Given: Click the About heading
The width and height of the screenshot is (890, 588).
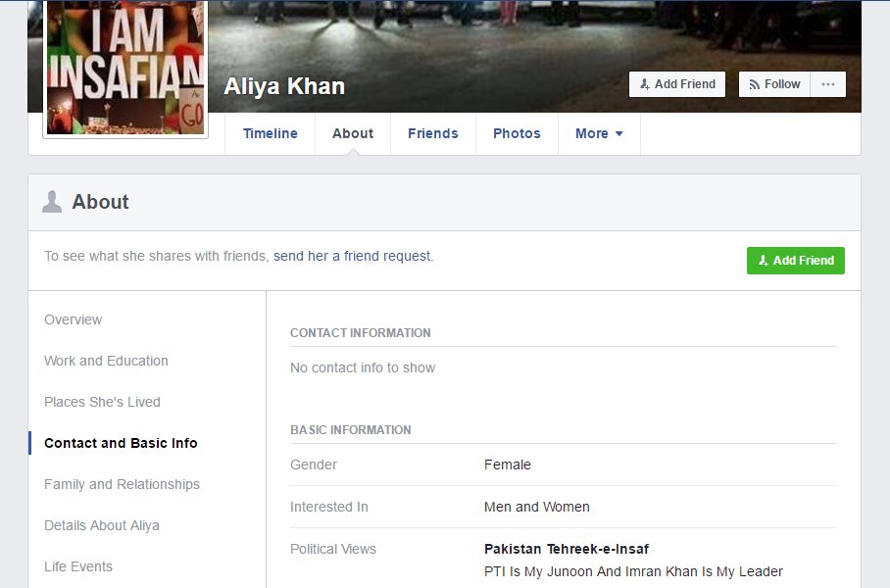Looking at the screenshot, I should [100, 202].
